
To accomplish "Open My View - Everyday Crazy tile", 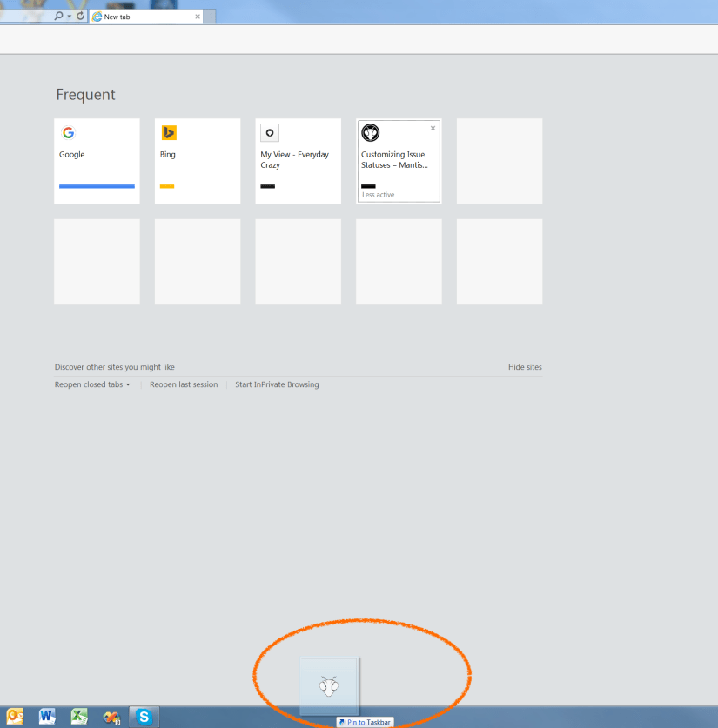I will (298, 161).
